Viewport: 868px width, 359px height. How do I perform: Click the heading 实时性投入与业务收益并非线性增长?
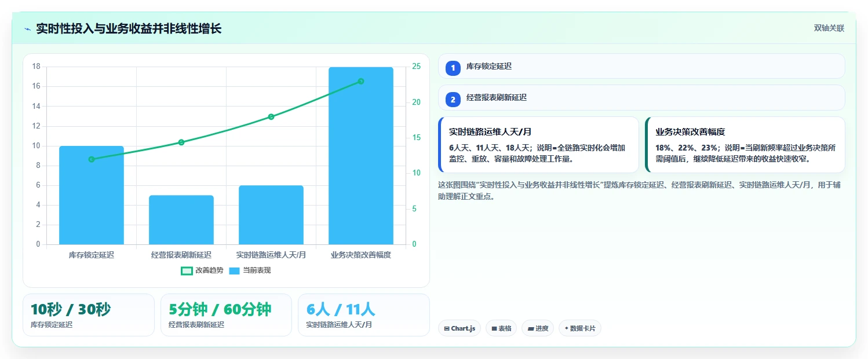tap(129, 29)
